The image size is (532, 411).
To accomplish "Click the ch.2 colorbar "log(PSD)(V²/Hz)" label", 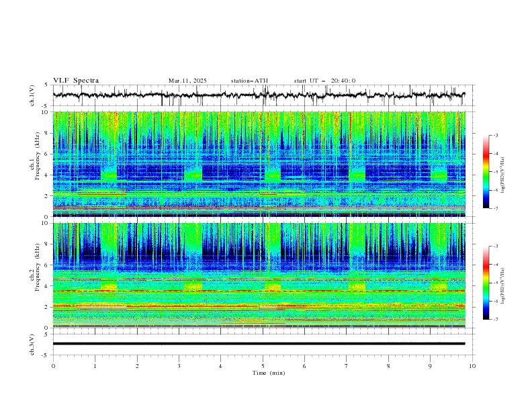I will click(x=502, y=286).
